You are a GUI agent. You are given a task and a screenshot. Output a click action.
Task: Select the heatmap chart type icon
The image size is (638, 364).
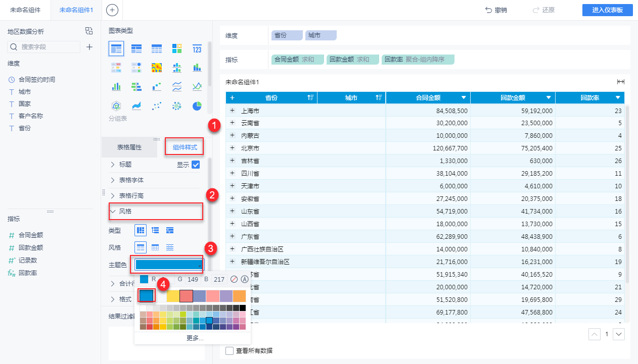pyautogui.click(x=157, y=68)
